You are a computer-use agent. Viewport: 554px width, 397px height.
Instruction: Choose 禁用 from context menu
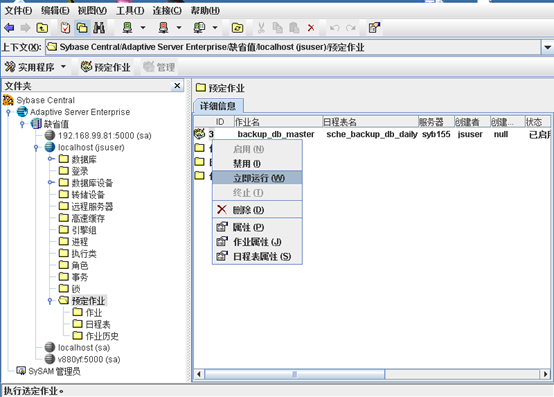[x=257, y=164]
